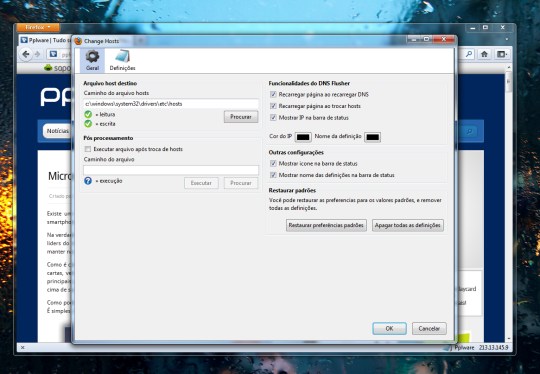Open the bookmarks toolbar menu icon
540x374 pixels.
(x=502, y=54)
